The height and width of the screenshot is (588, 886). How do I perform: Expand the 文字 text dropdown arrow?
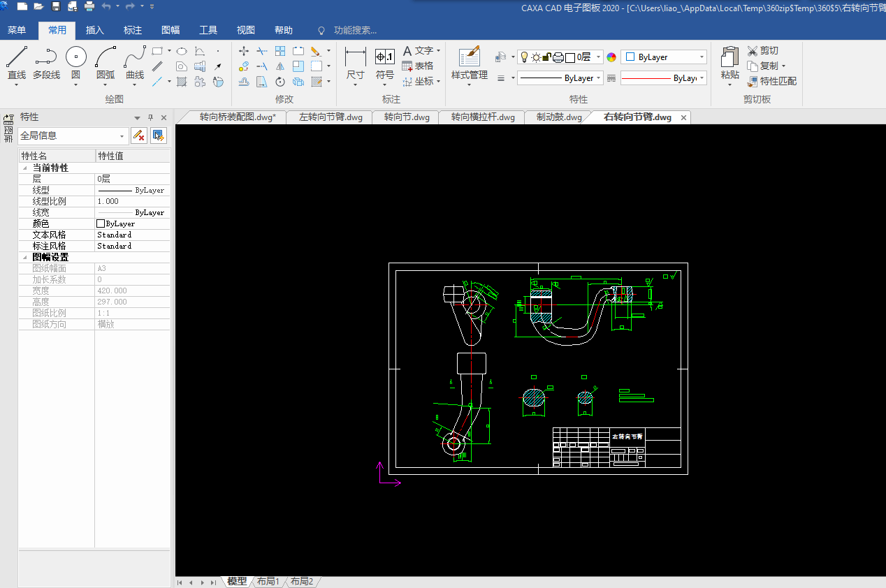(x=439, y=50)
